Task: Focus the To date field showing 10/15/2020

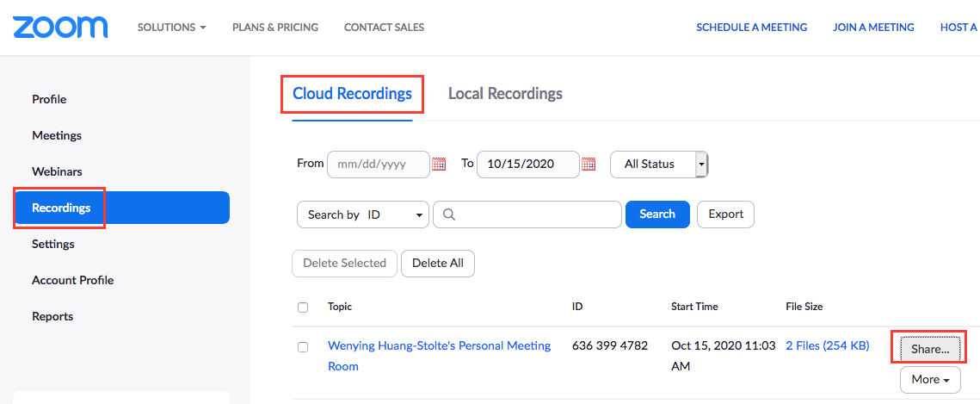Action: pyautogui.click(x=528, y=165)
